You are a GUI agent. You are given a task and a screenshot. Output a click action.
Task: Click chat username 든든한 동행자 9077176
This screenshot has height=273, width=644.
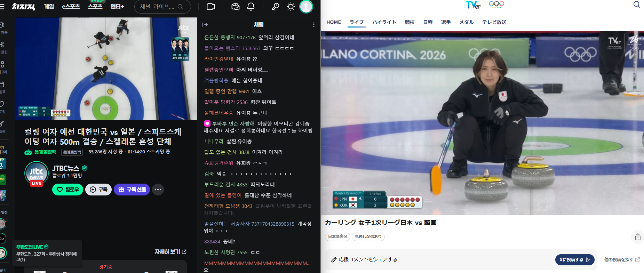tap(230, 38)
